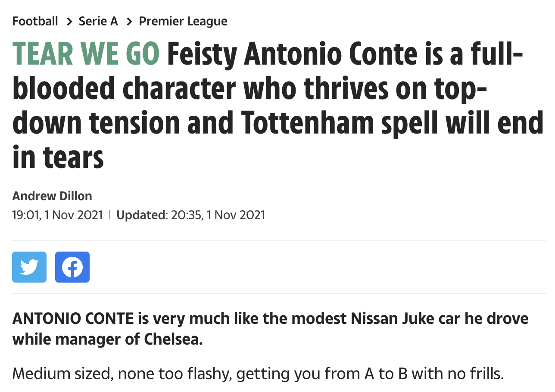Share the article via the Facebook icon
555x392 pixels.
coord(72,267)
